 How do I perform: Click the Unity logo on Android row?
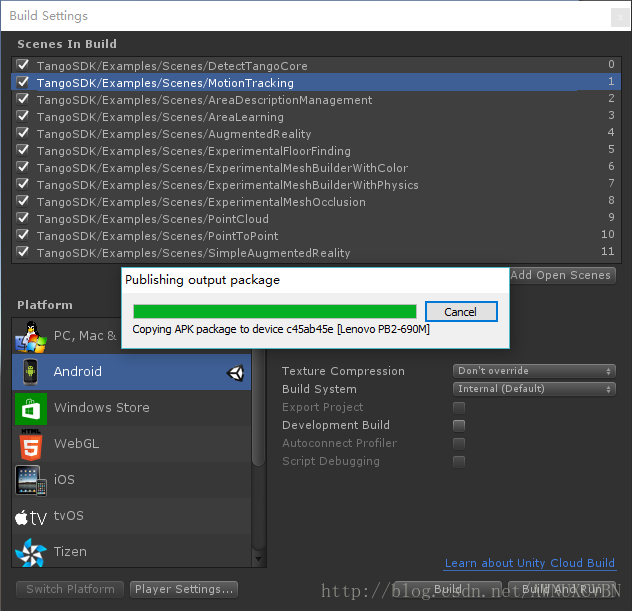pos(235,373)
